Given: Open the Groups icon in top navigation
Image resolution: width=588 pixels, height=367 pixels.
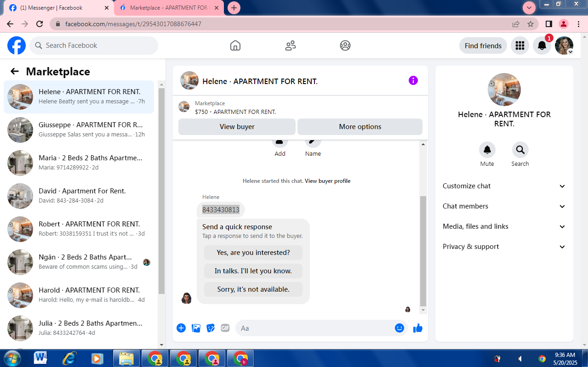Looking at the screenshot, I should tap(345, 45).
